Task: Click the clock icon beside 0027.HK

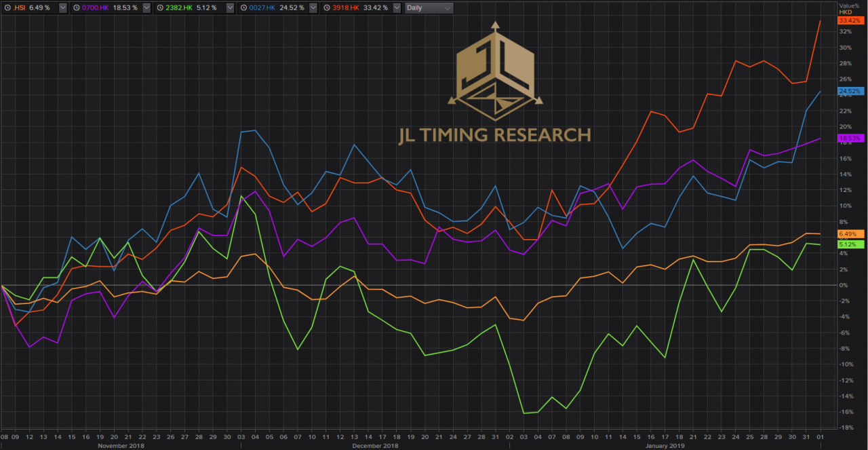Action: click(243, 8)
